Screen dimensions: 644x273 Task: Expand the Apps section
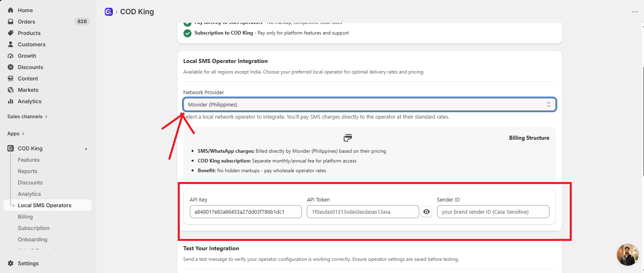point(16,134)
